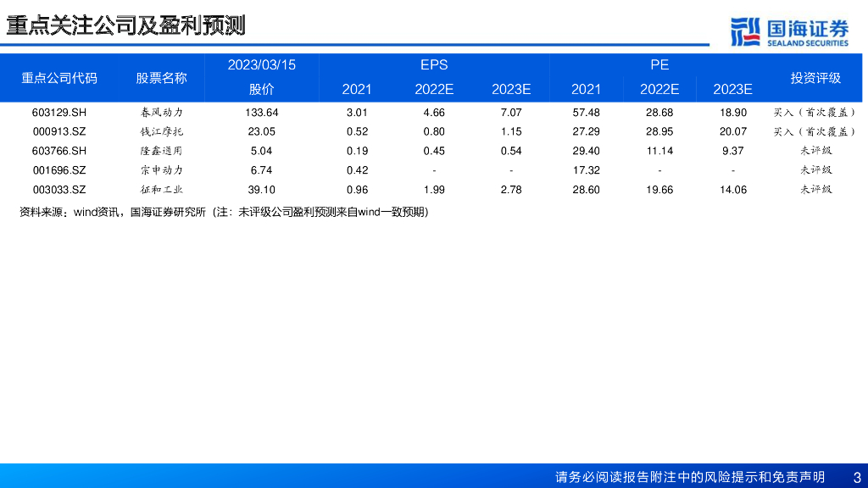Click EPS value 3.01
The height and width of the screenshot is (488, 868).
click(357, 113)
